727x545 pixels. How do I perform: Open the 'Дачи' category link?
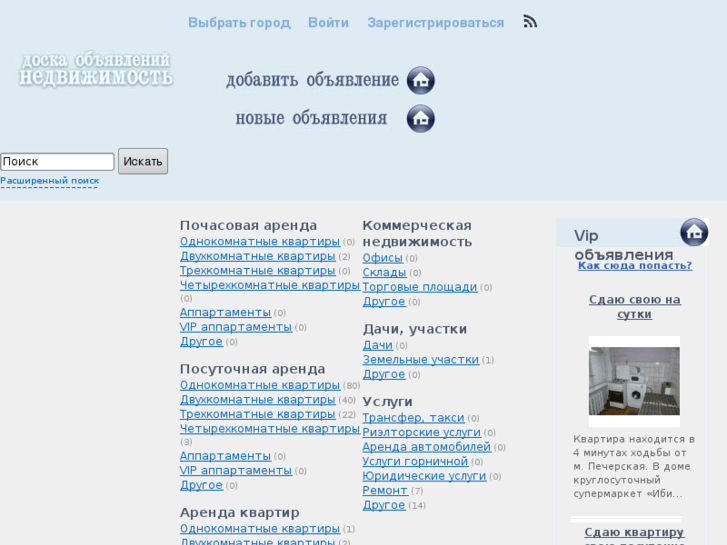[x=377, y=345]
